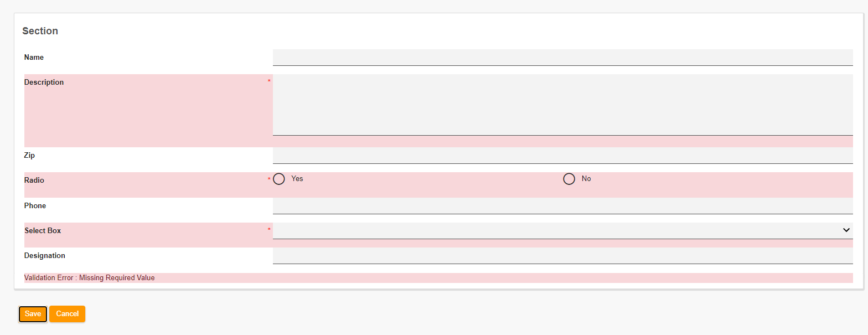The width and height of the screenshot is (868, 335).
Task: Cancel the form with Cancel button
Action: coord(67,314)
